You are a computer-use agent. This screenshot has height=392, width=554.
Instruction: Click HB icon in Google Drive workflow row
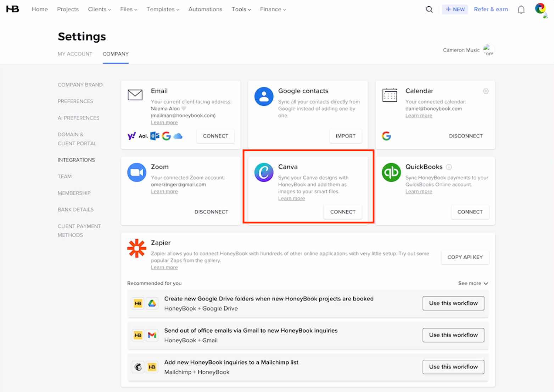pyautogui.click(x=138, y=303)
